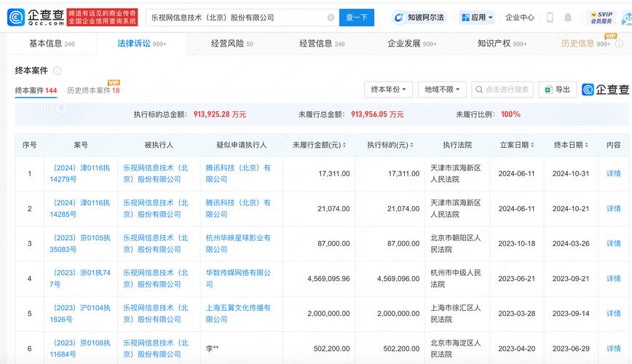
Task: Open case (2024)津0116执14279号
Action: [80, 174]
